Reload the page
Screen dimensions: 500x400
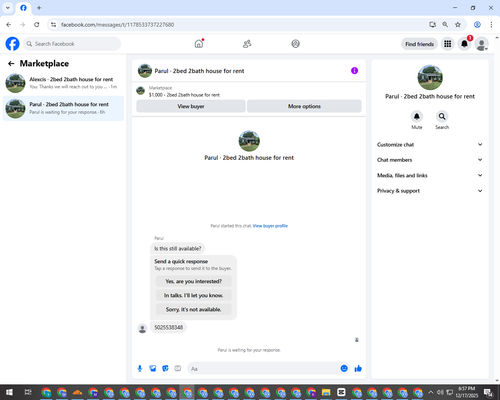[37, 25]
